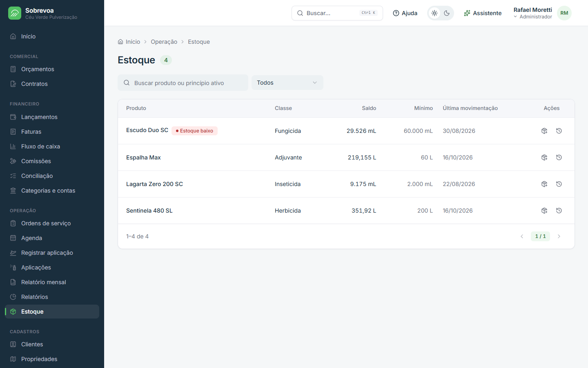Open Lançamentos in Financeiro section

click(52, 117)
